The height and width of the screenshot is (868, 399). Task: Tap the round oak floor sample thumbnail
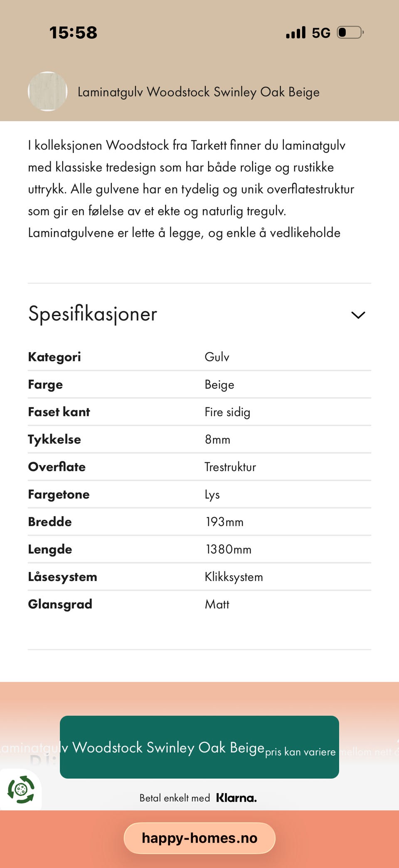(x=47, y=91)
